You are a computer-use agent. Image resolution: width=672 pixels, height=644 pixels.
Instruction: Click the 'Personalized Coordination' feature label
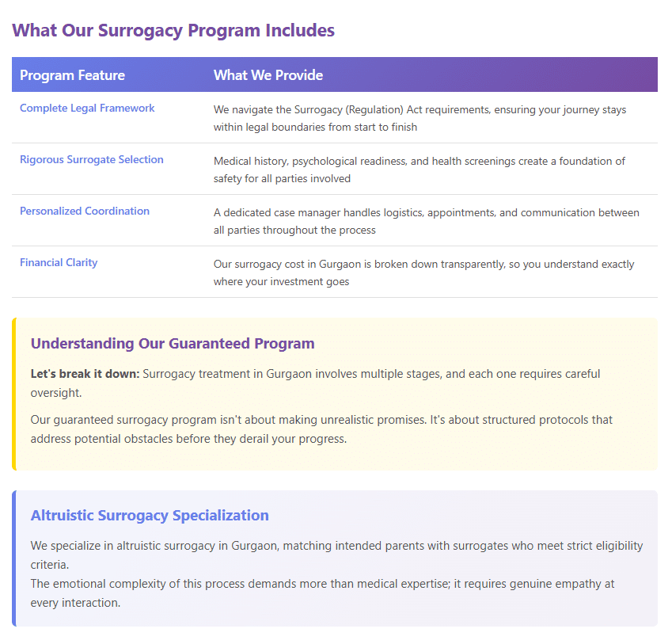click(85, 211)
